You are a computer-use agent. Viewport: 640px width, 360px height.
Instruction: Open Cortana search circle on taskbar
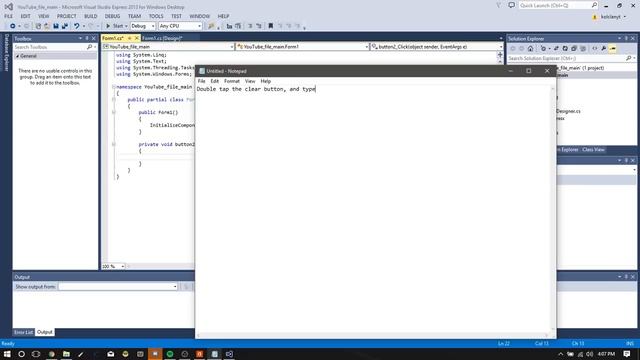click(21, 354)
